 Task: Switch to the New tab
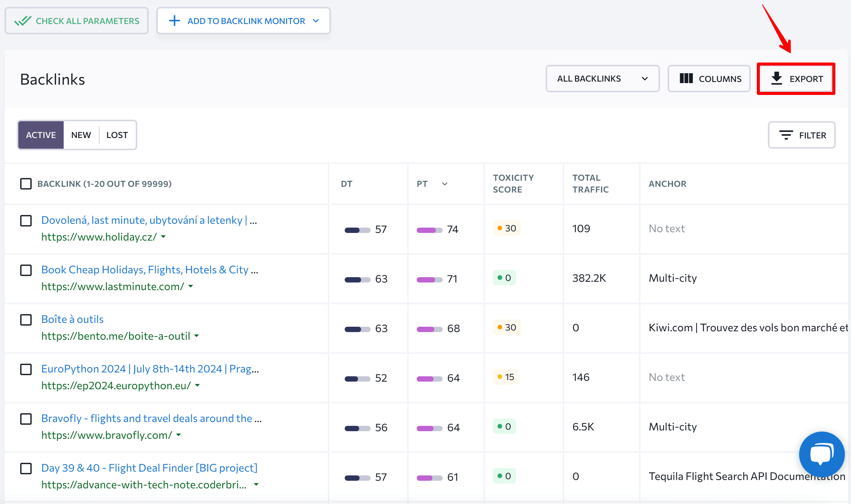click(x=81, y=135)
